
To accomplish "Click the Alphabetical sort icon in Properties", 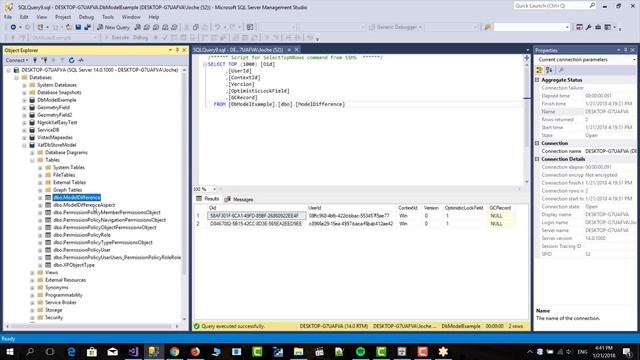I will (549, 70).
